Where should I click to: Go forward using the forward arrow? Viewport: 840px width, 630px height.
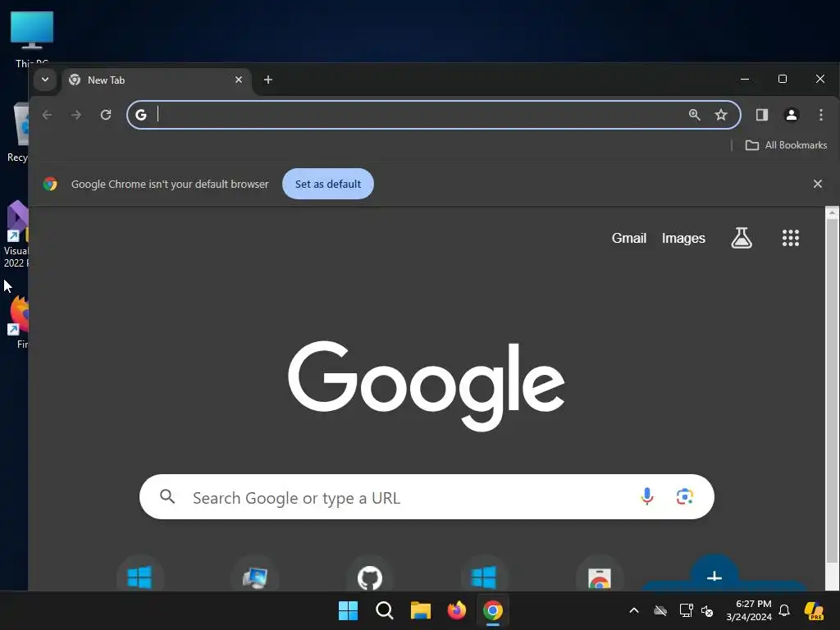tap(76, 115)
